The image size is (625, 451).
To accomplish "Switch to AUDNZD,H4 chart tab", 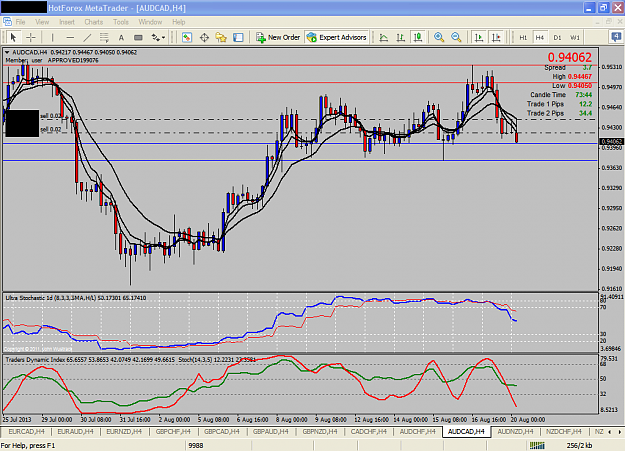I will click(x=515, y=431).
